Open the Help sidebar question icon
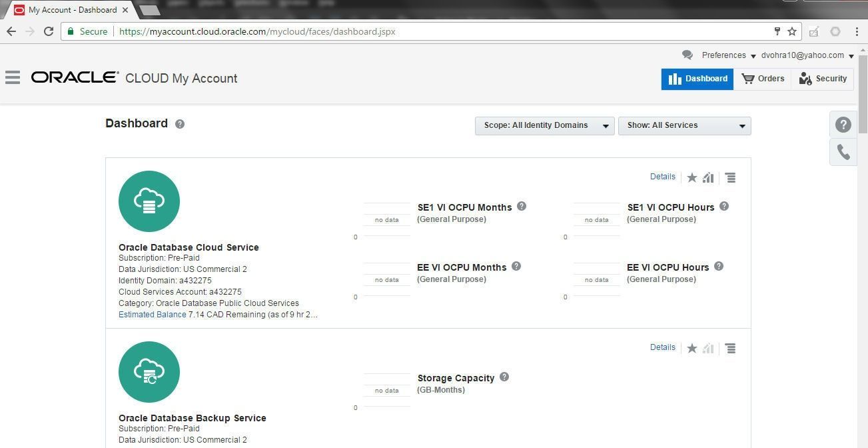 click(x=843, y=125)
